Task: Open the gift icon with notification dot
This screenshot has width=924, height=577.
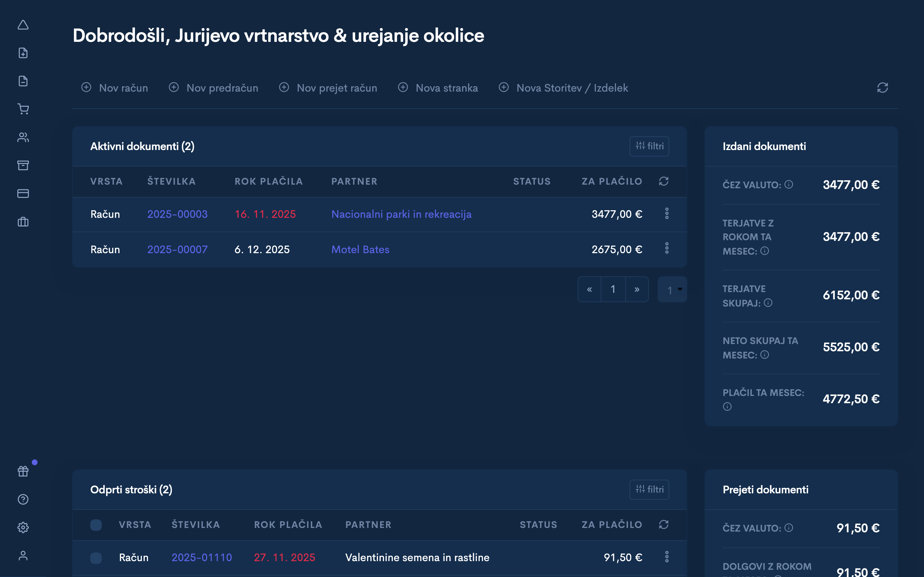Action: click(x=22, y=471)
